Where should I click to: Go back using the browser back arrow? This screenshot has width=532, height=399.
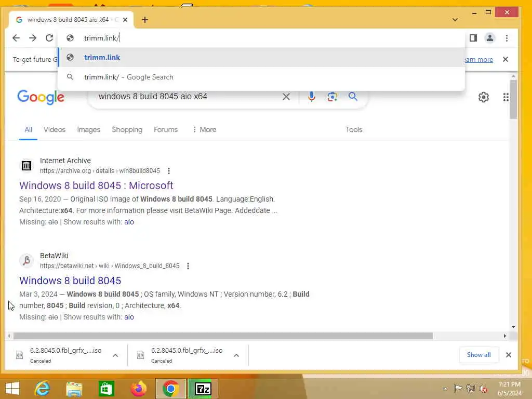click(16, 38)
